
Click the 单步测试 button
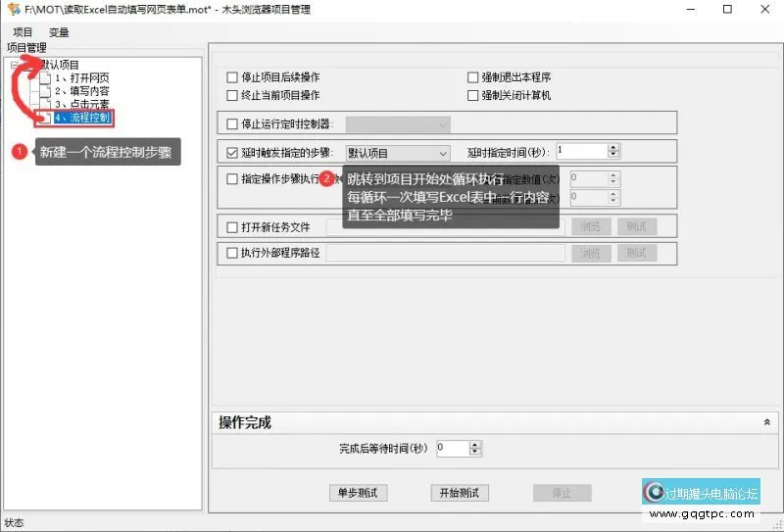click(358, 493)
